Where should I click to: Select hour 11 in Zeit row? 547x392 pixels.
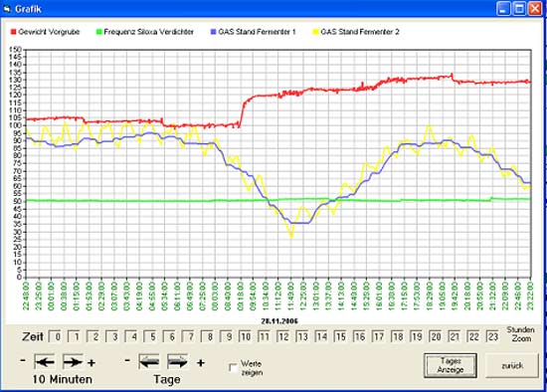coord(265,337)
